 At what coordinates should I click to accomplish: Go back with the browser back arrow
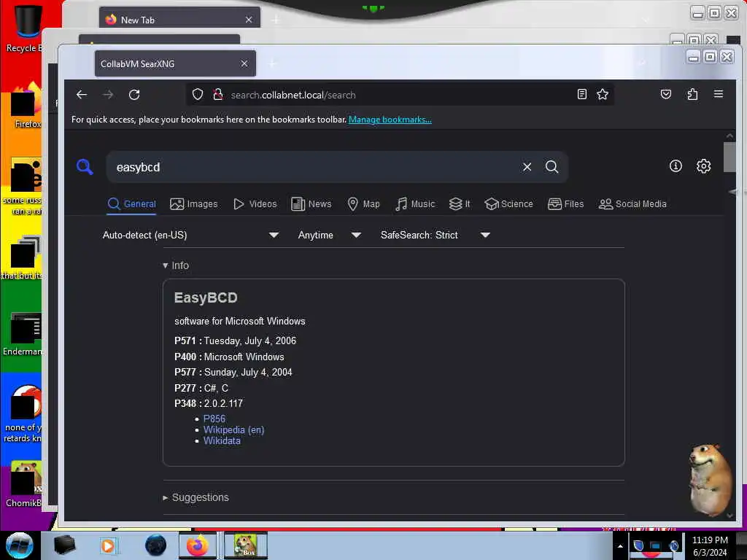tap(82, 95)
